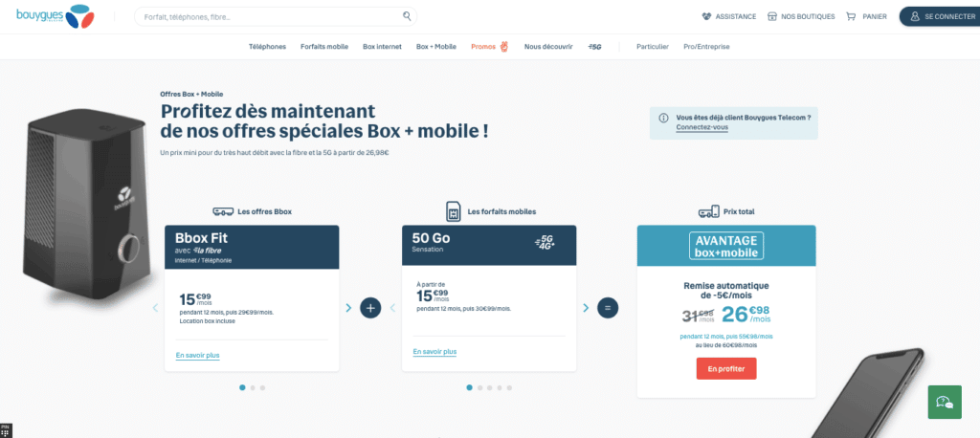Open the Forfaits mobile menu
The image size is (980, 438).
coord(324,47)
